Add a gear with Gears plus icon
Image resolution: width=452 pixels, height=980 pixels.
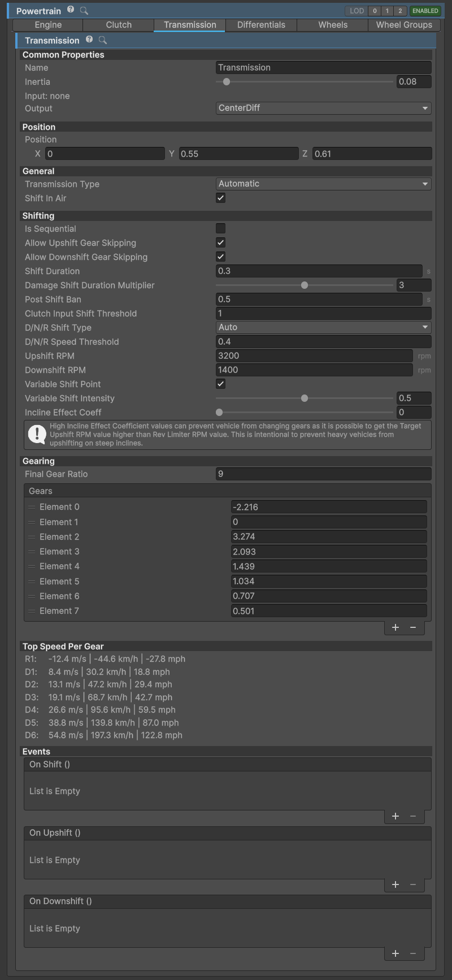point(395,627)
